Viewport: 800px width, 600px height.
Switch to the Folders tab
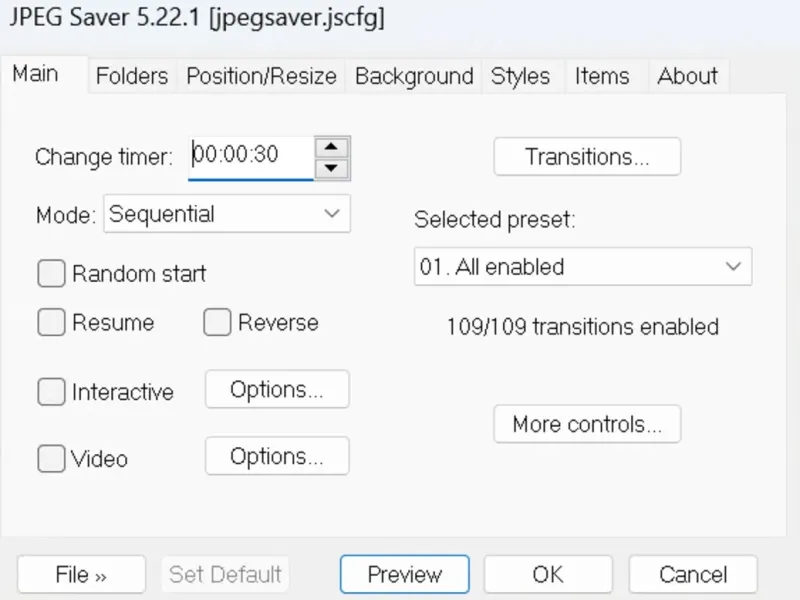click(131, 76)
